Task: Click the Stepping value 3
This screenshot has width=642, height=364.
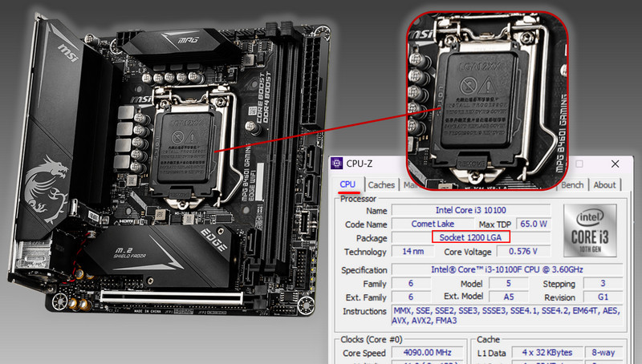Action: tap(603, 283)
